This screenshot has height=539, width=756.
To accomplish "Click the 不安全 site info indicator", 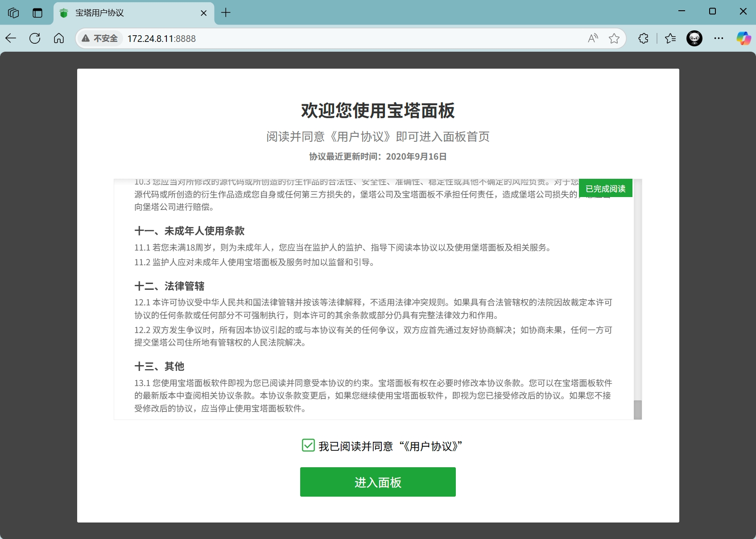I will click(100, 38).
